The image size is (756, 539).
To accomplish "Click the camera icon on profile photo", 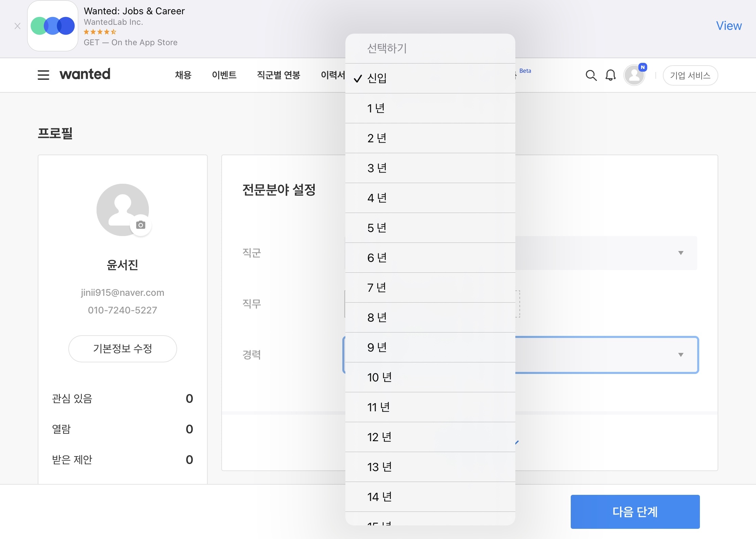I will coord(141,225).
